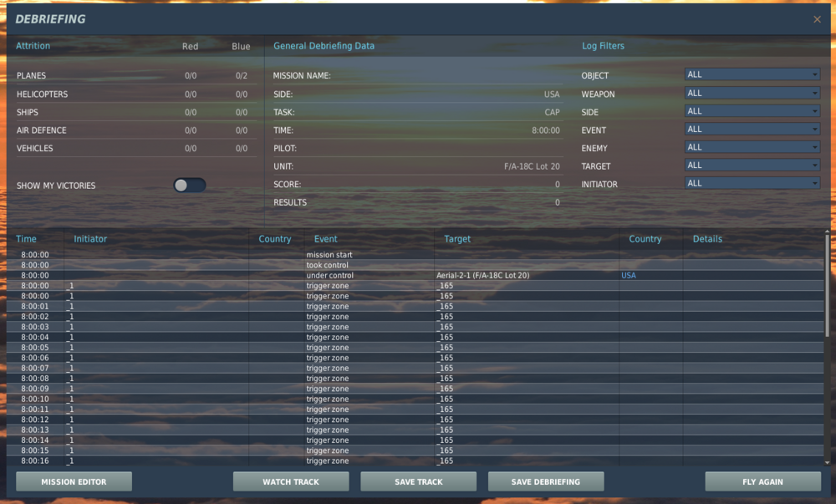Sort log by Target column header

tap(457, 239)
